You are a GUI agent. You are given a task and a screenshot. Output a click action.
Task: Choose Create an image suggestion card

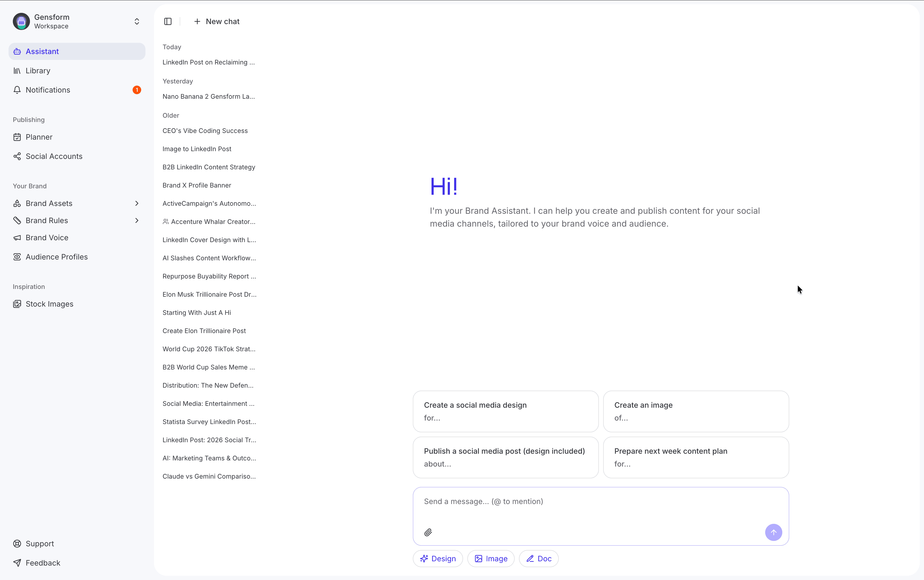(x=696, y=412)
